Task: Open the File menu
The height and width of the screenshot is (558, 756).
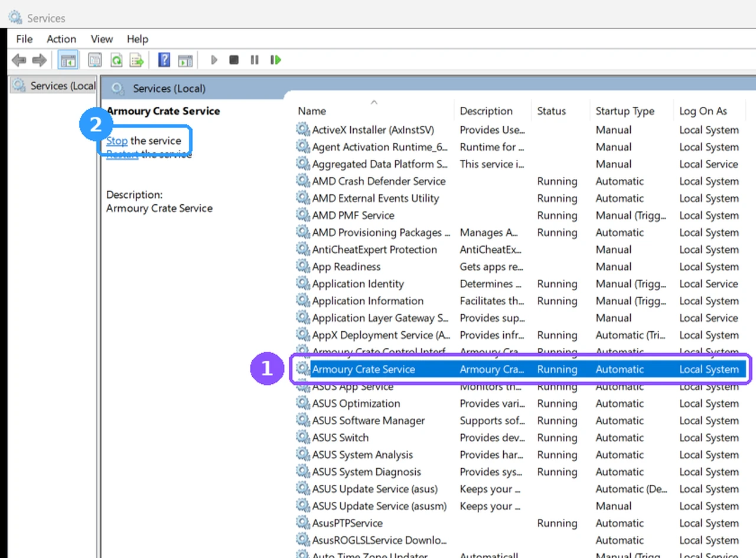Action: [24, 39]
